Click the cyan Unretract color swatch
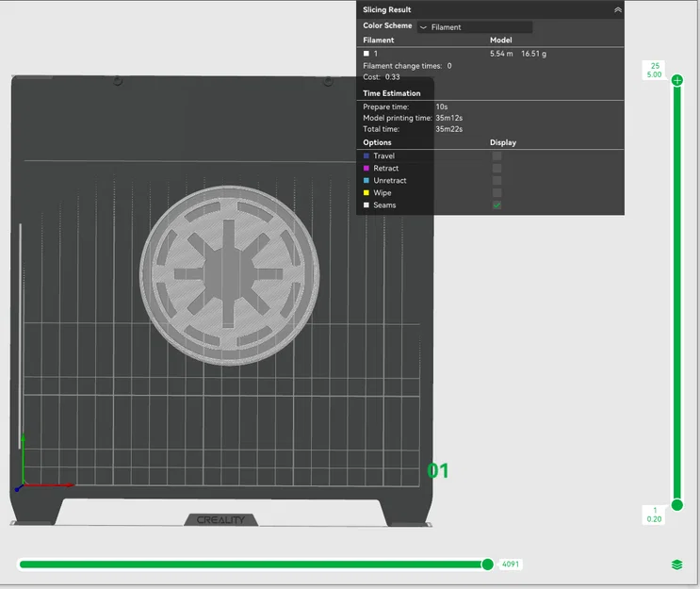700x589 pixels. pyautogui.click(x=366, y=180)
